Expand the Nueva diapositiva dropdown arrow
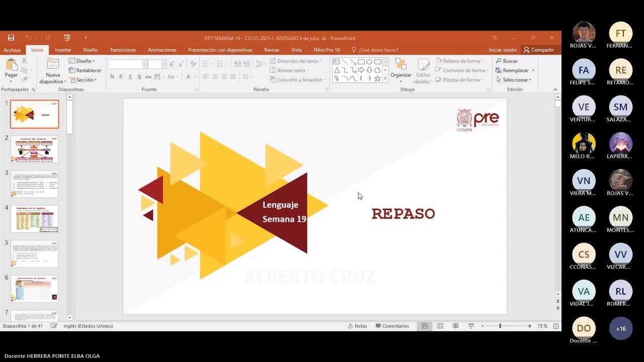This screenshot has height=362, width=644. tap(64, 81)
